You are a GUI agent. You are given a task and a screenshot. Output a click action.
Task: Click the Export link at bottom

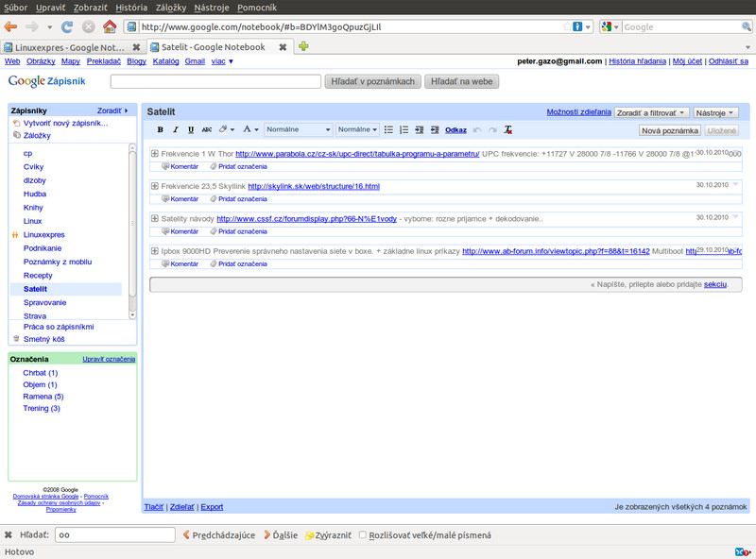tap(212, 507)
